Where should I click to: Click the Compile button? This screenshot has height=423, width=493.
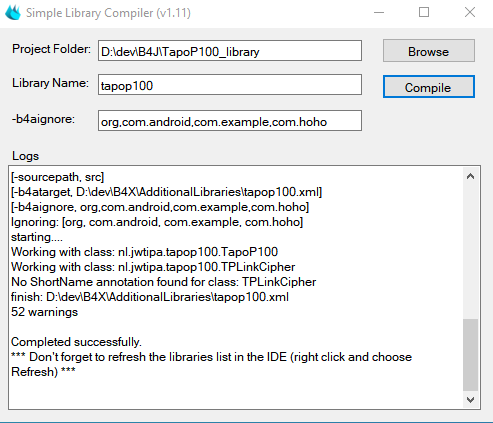point(429,87)
